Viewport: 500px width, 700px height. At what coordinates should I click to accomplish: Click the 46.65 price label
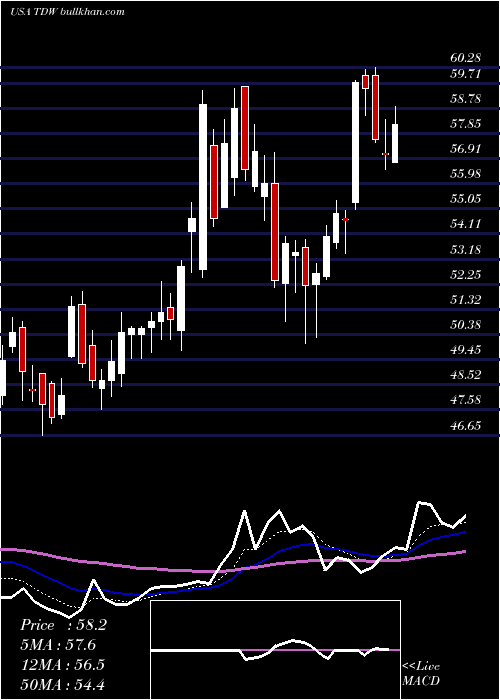465,425
